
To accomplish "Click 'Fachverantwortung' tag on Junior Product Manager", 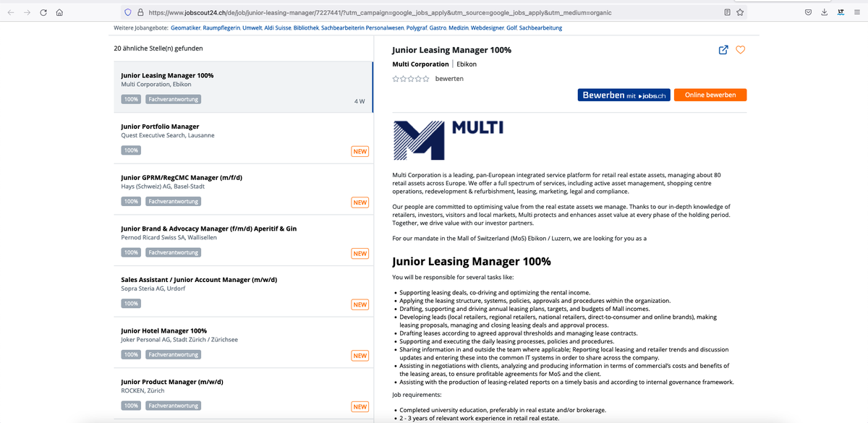I will 173,406.
